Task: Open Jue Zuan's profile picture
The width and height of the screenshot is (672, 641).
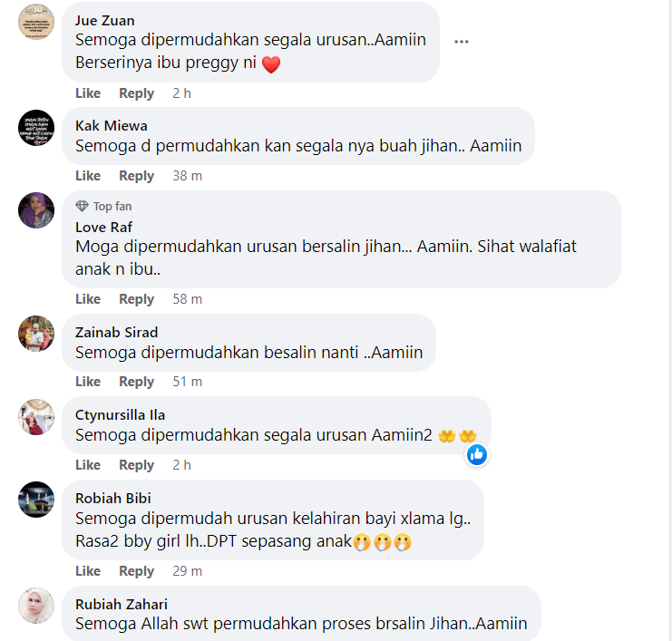Action: (x=36, y=22)
